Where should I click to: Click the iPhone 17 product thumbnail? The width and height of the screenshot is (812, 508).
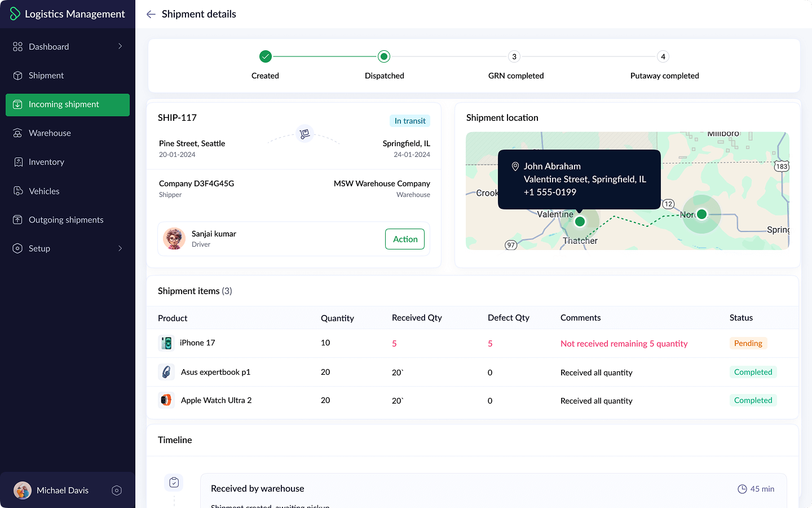pos(166,343)
